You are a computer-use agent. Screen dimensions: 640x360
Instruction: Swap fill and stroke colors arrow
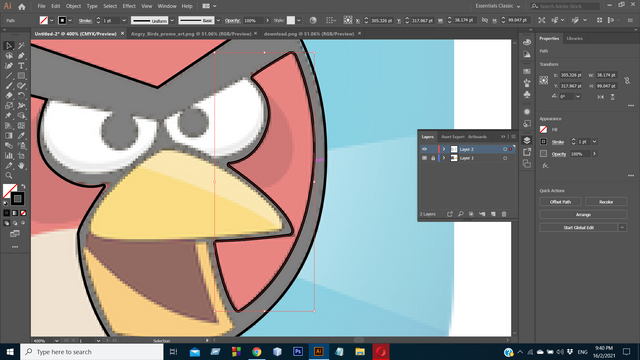point(23,186)
